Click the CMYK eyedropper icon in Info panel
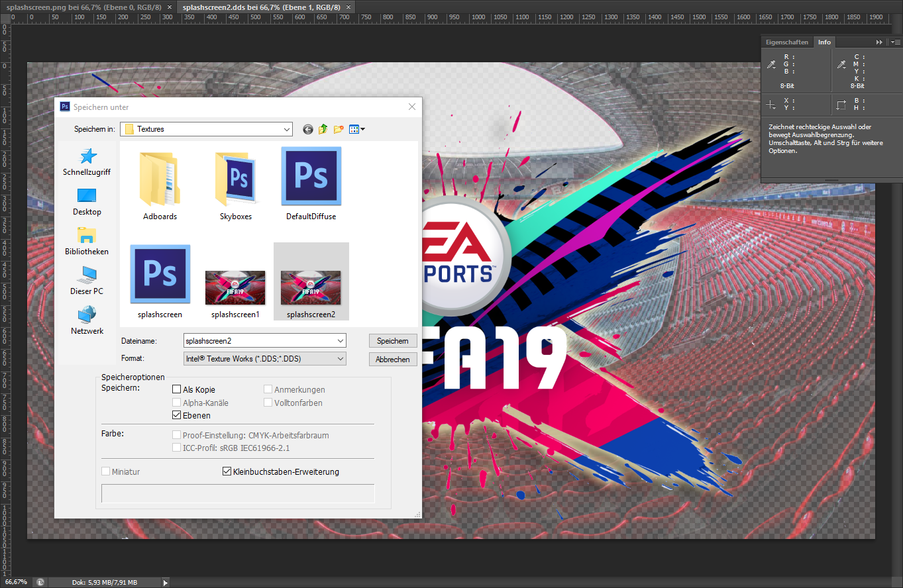This screenshot has width=903, height=588. point(841,64)
